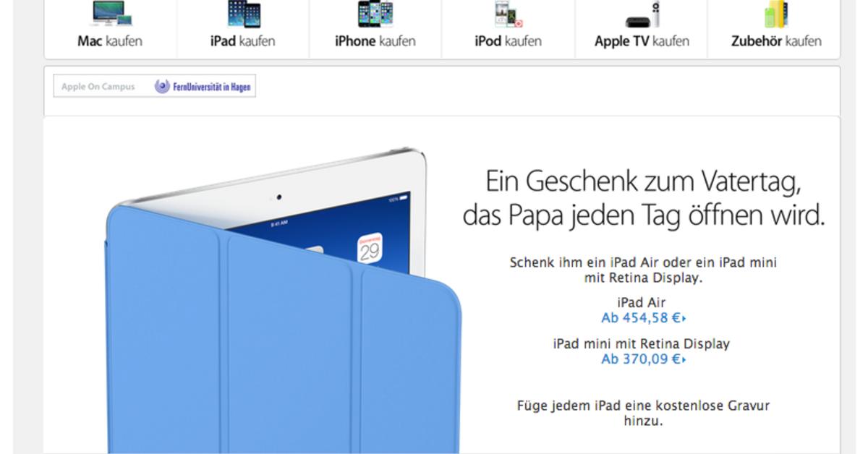Open the iPhone kaufen tab
Viewport: 868px width, 454px height.
375,41
